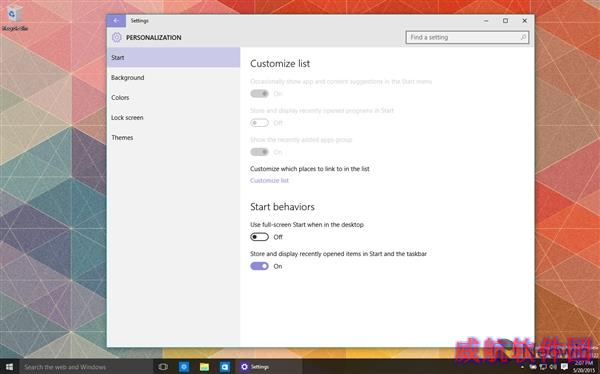Toggle the app and content suggestions switch
Screen dimensions: 600x374
[x=259, y=93]
